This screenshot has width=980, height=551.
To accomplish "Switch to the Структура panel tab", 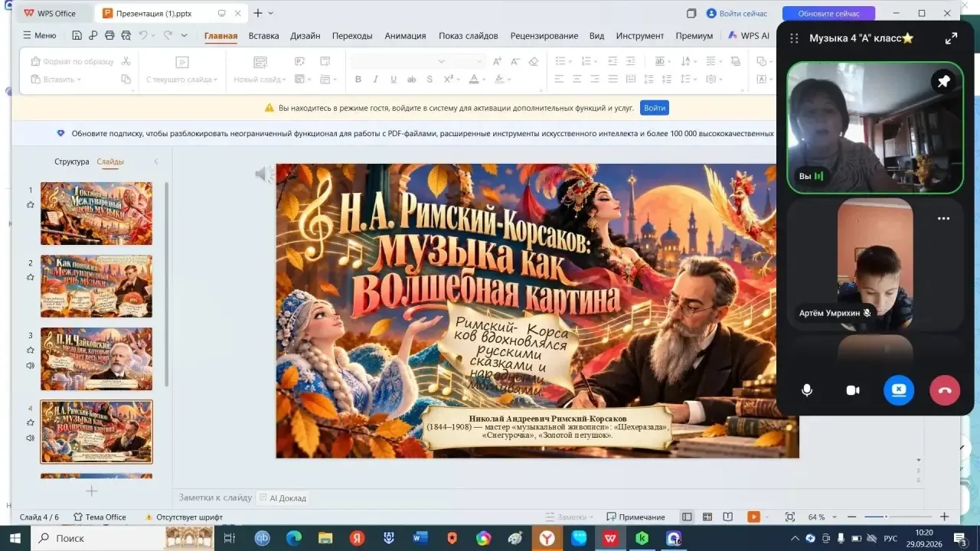I will pos(72,161).
